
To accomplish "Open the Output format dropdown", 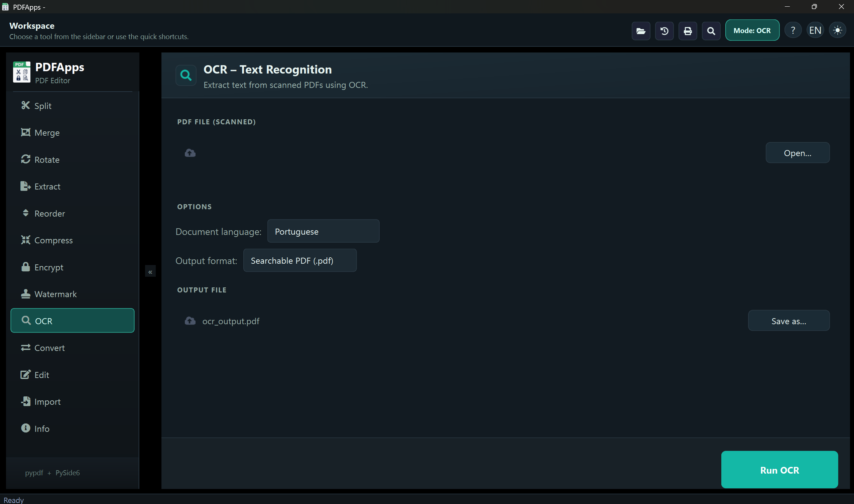I will tap(300, 260).
